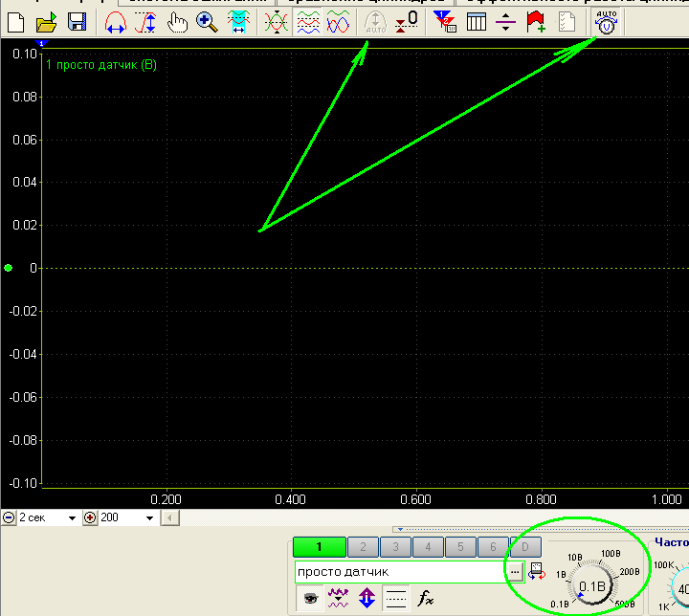Image resolution: width=689 pixels, height=616 pixels.
Task: Click the cyan horizontal stretch tool
Action: point(238,22)
